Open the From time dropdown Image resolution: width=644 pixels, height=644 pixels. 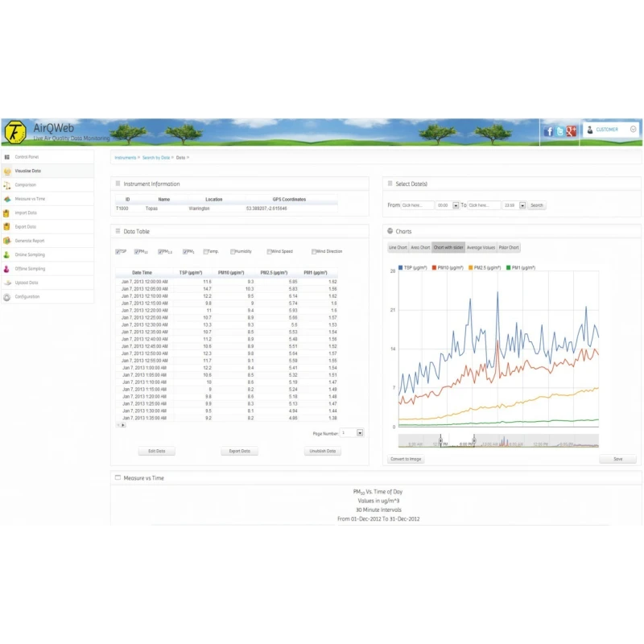pos(456,204)
